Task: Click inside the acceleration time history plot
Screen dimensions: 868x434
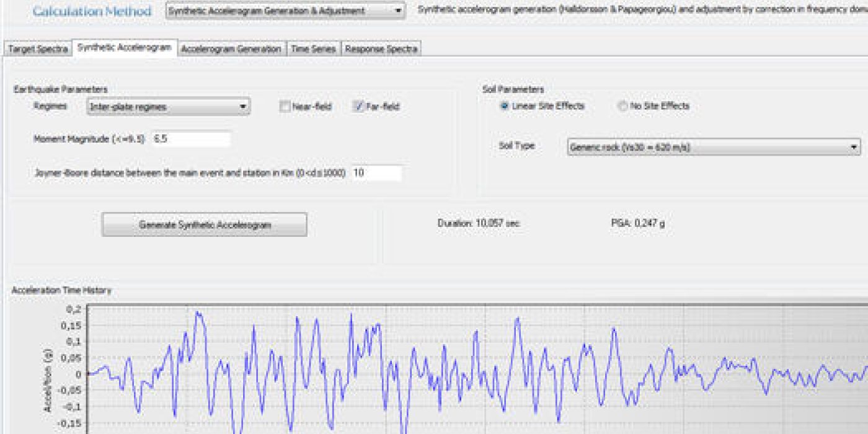Action: click(x=477, y=369)
